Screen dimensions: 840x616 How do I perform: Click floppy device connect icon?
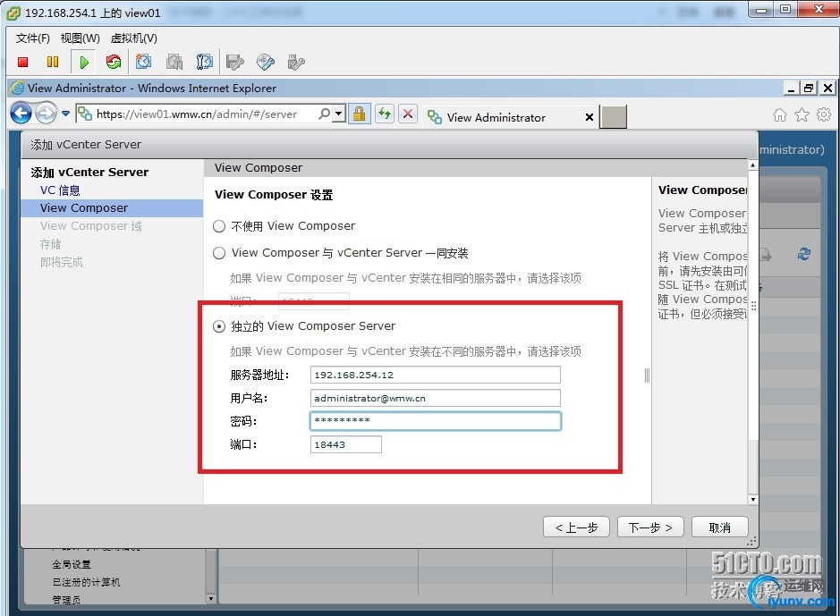[234, 63]
